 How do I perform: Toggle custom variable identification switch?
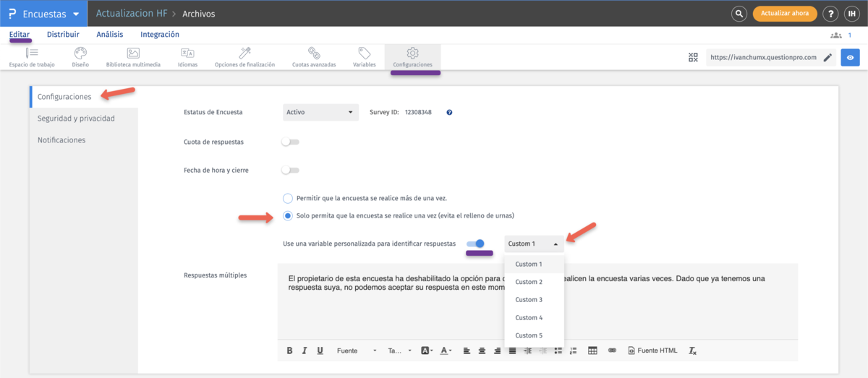(x=476, y=244)
